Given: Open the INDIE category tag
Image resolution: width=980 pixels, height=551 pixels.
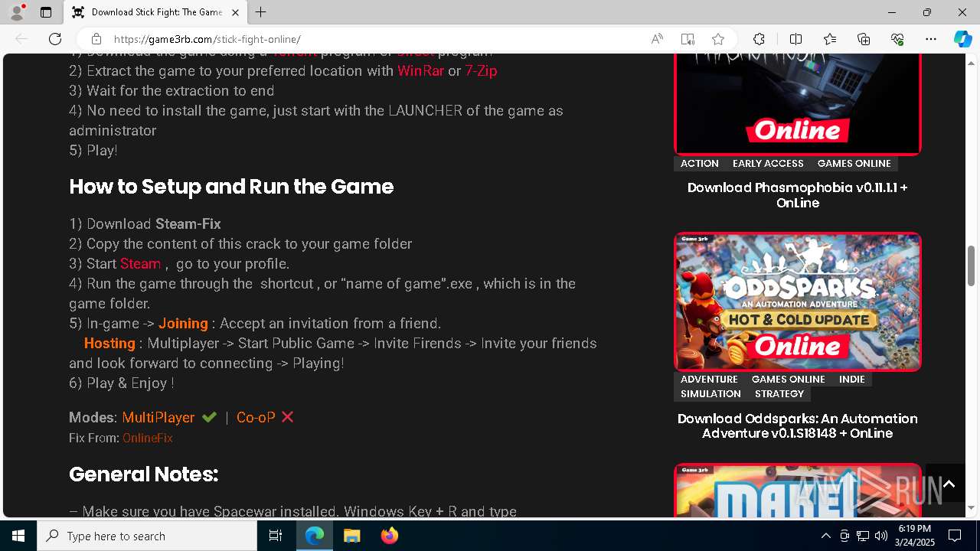Looking at the screenshot, I should point(851,379).
